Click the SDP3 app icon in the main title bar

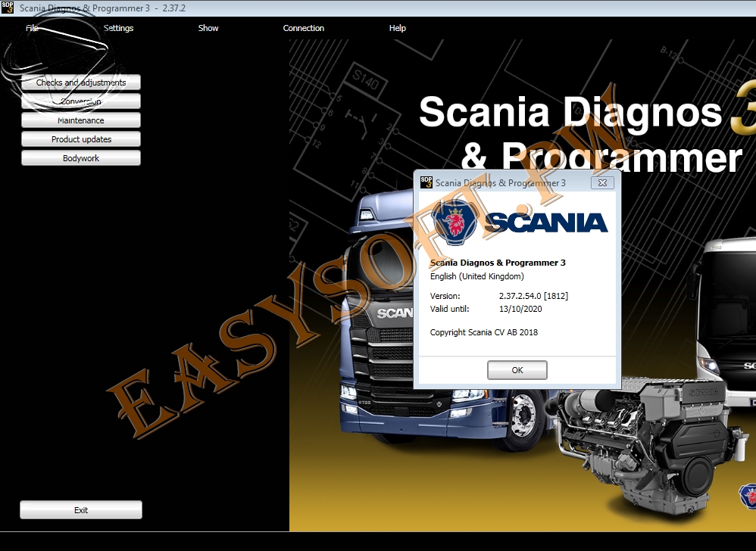[x=8, y=8]
